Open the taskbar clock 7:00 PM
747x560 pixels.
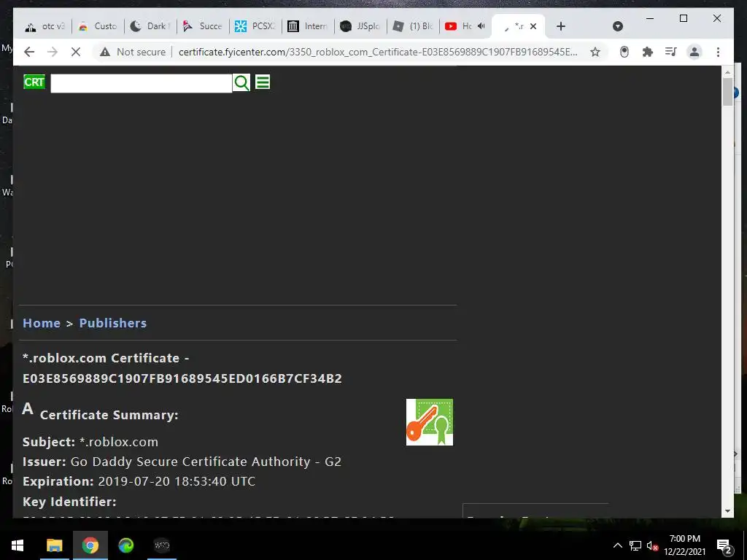(685, 545)
